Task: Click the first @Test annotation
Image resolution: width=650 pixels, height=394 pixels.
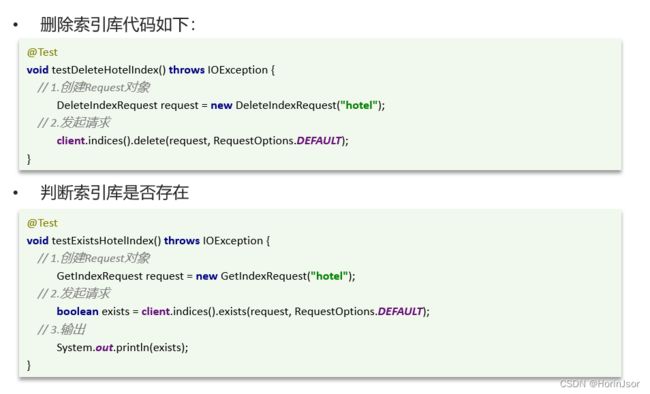Action: coord(42,52)
